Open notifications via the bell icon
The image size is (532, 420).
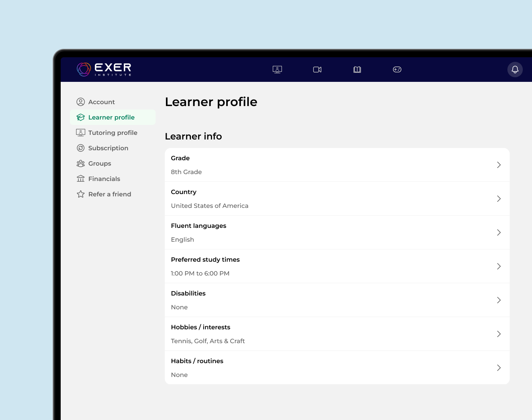click(x=515, y=70)
